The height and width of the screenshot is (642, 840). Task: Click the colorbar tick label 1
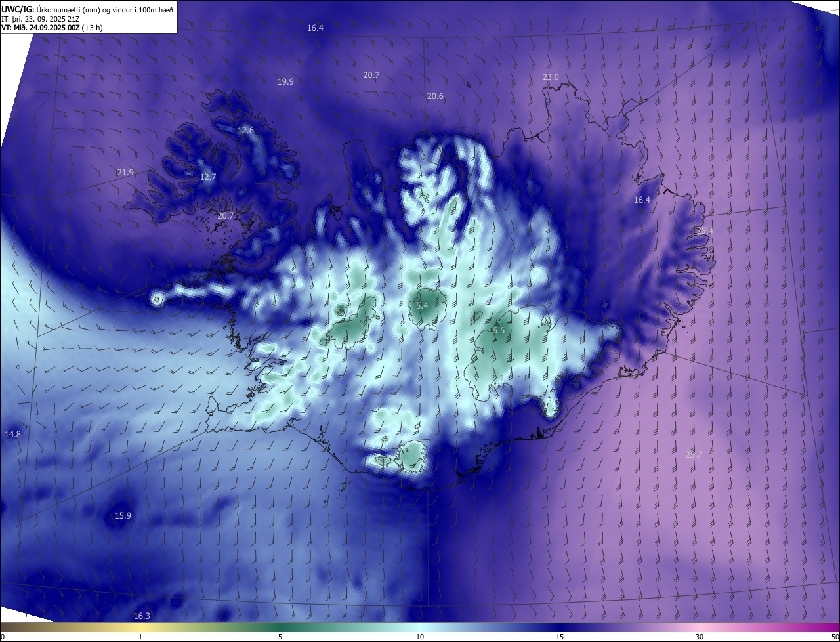coord(140,637)
